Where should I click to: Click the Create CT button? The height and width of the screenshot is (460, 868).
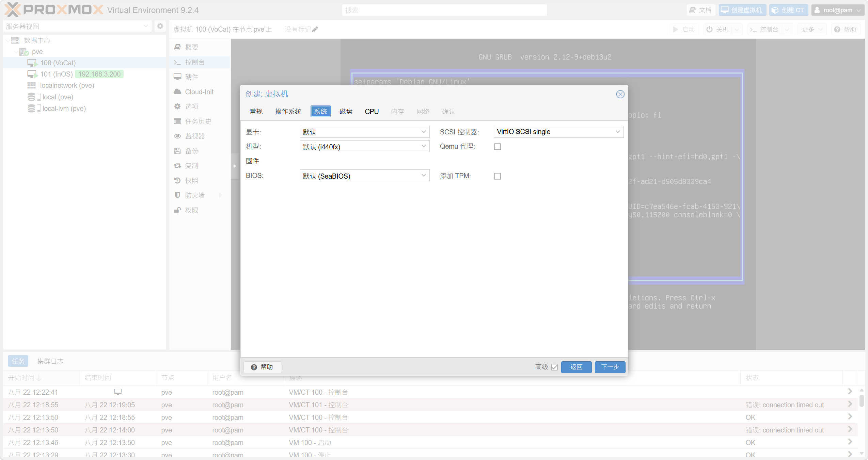click(788, 10)
